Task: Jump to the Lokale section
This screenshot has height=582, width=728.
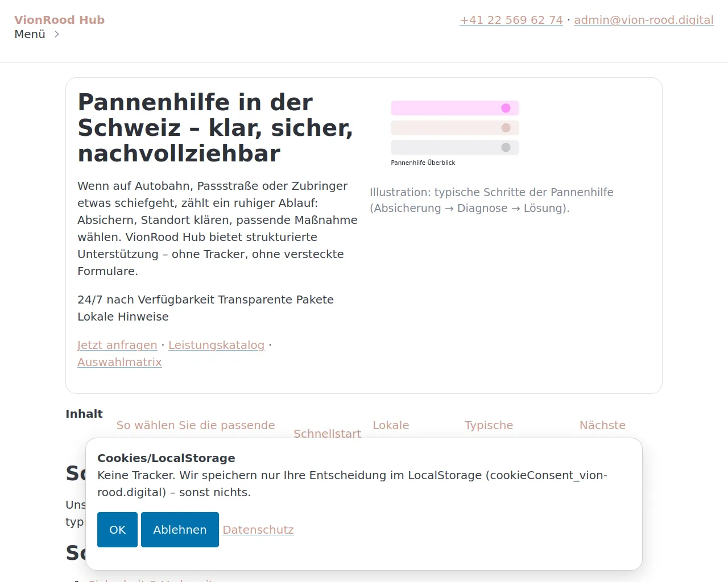Action: [391, 425]
